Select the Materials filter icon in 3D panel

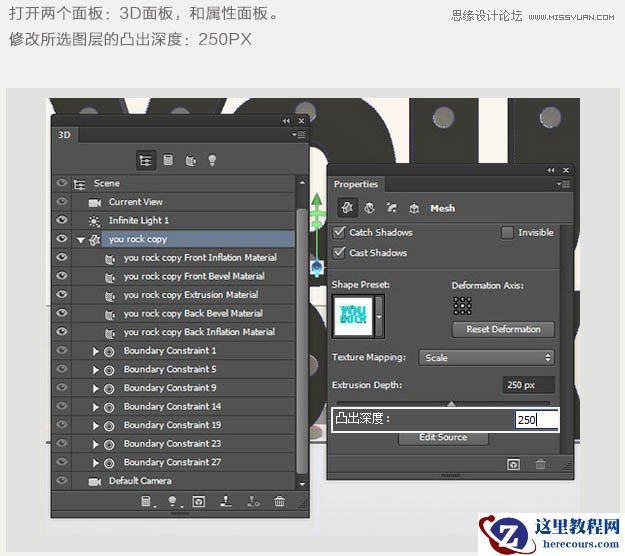coord(191,161)
